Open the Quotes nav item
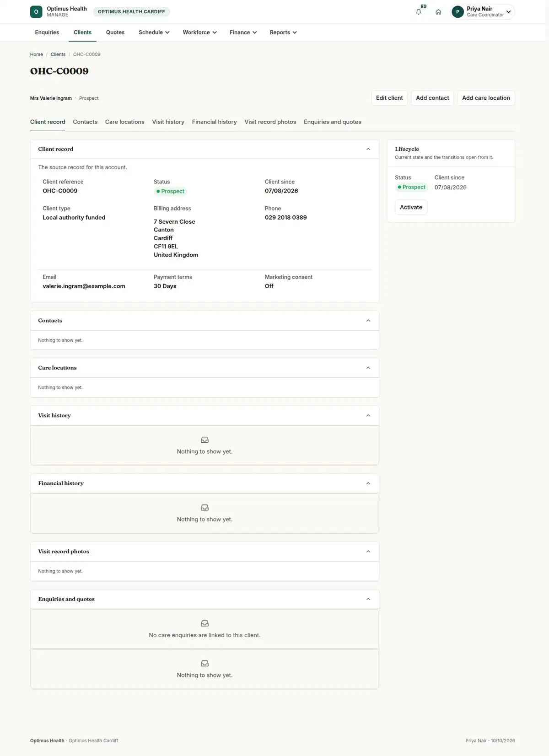 click(115, 32)
